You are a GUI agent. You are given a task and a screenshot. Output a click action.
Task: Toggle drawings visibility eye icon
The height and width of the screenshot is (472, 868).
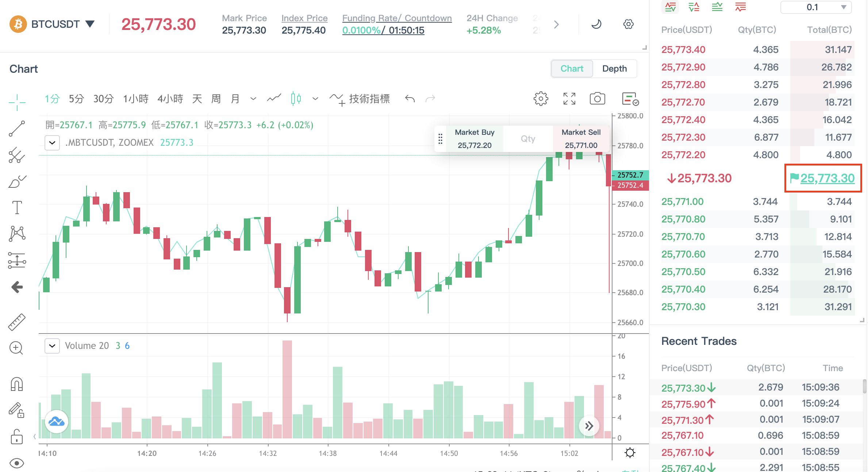(x=17, y=463)
